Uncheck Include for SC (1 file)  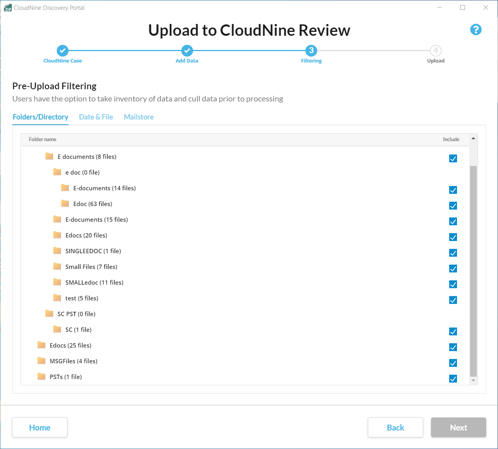click(453, 331)
